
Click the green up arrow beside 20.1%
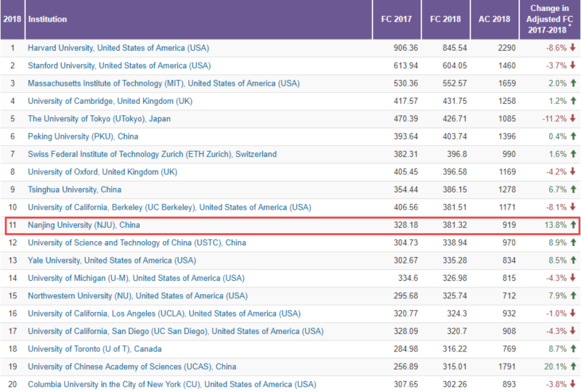[572, 367]
